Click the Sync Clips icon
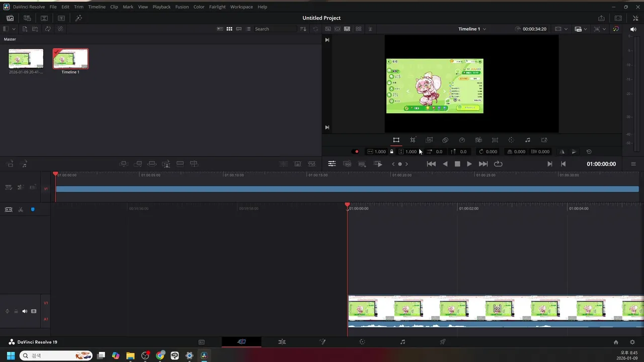 (48, 29)
